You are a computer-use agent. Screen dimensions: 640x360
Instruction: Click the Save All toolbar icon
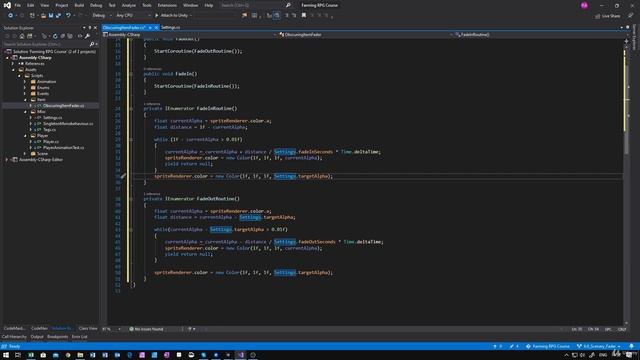58,16
